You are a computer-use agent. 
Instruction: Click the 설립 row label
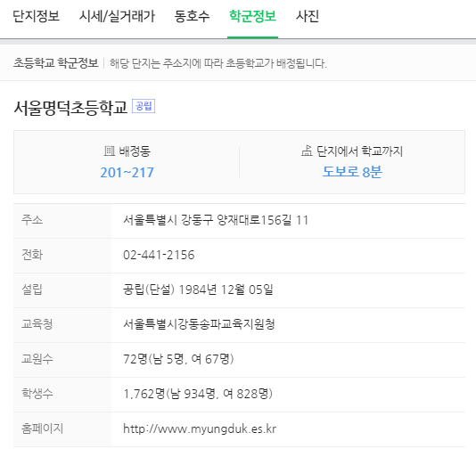(x=32, y=290)
